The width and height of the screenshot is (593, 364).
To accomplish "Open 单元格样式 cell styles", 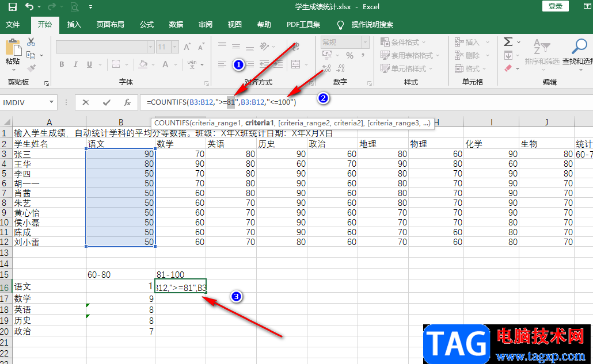I will pos(406,68).
